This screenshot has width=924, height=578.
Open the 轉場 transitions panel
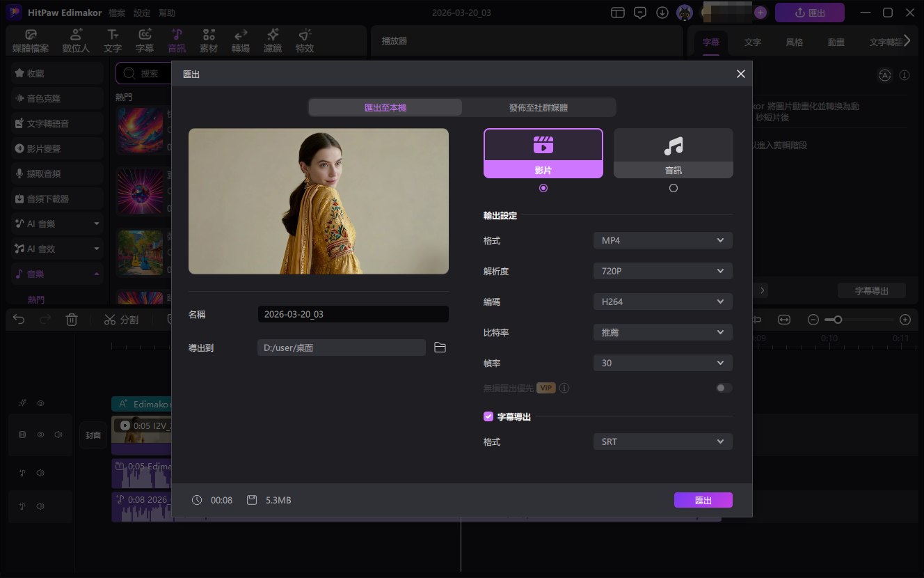241,40
